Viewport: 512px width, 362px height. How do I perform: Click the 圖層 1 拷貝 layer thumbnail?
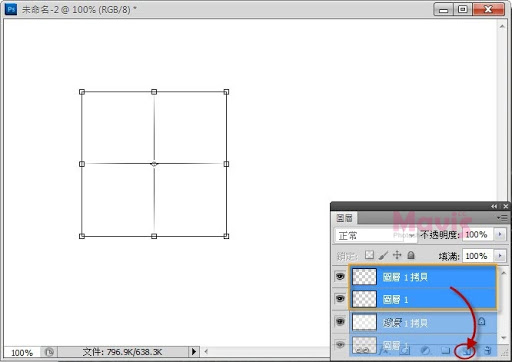(364, 277)
